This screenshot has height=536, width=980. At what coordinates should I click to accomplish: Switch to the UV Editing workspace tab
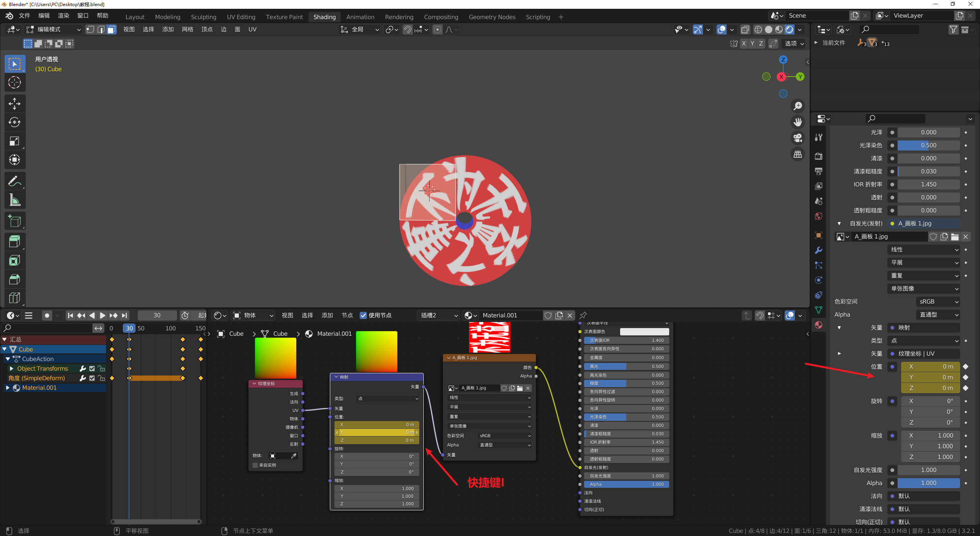[x=241, y=17]
